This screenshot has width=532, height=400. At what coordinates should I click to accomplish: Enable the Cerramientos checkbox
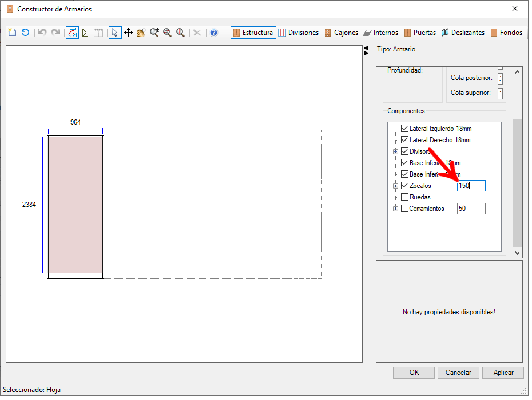click(x=404, y=209)
